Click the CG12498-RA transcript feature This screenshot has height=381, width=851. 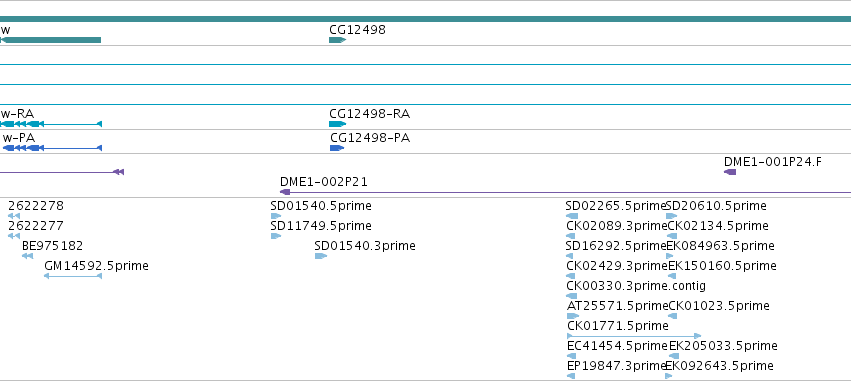point(338,124)
